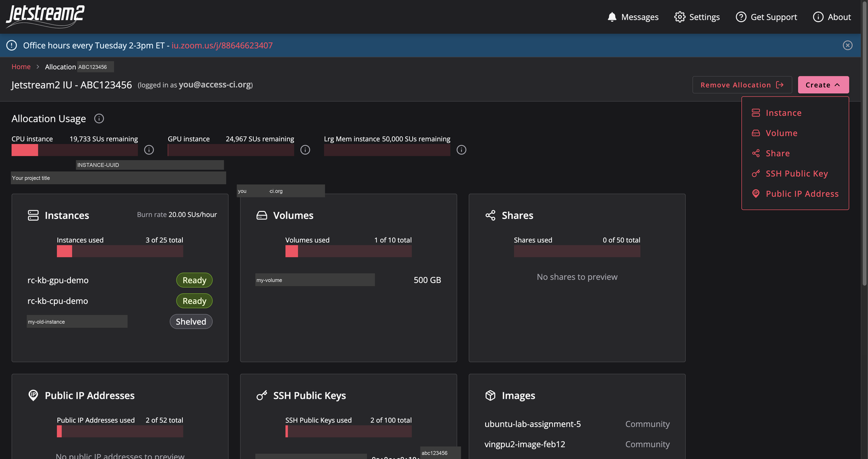Click Ready status badge for rc-kb-gpu-demo
The height and width of the screenshot is (459, 868).
[194, 280]
